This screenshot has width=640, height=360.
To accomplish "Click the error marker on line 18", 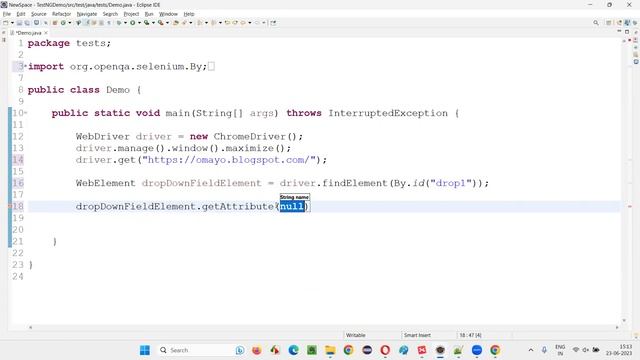I will point(10,207).
